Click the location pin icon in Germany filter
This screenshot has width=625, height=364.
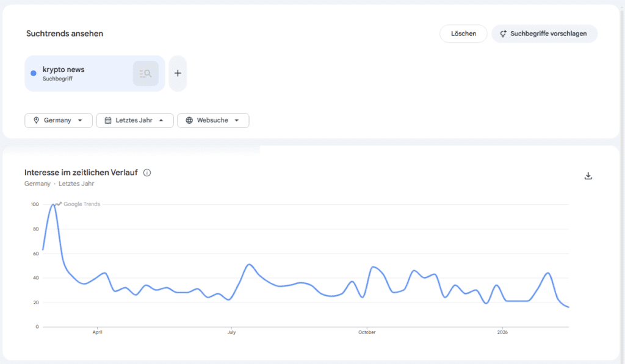pyautogui.click(x=37, y=121)
